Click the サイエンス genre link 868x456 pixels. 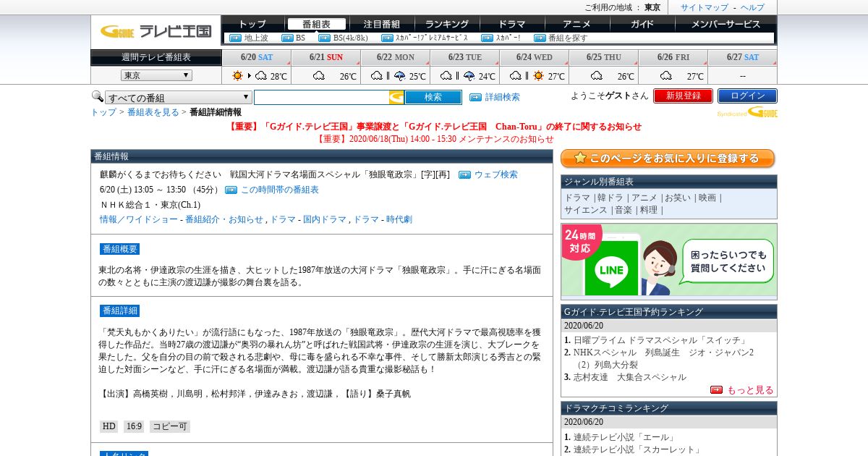[x=586, y=210]
